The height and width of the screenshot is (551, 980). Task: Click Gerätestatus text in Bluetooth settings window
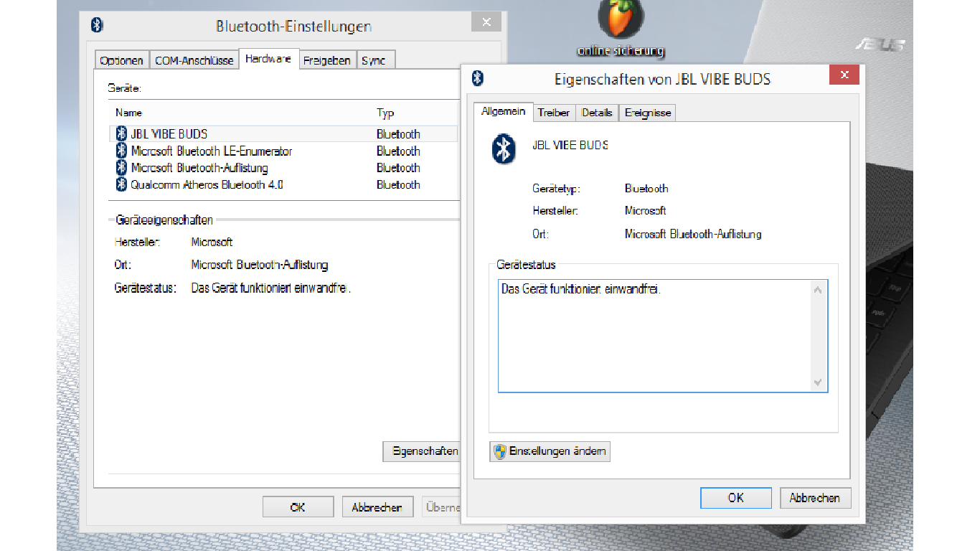click(x=270, y=288)
